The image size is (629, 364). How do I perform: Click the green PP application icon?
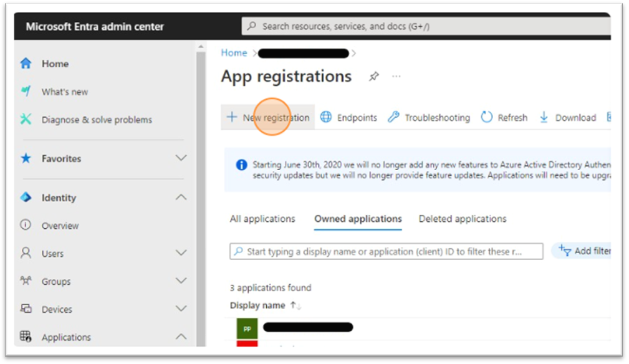click(247, 328)
